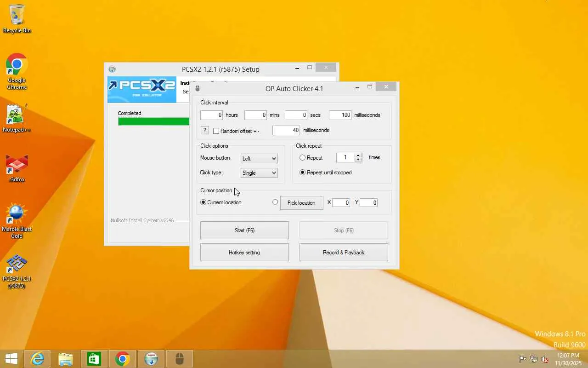Select the Notepad++ desktop shortcut

click(x=17, y=119)
